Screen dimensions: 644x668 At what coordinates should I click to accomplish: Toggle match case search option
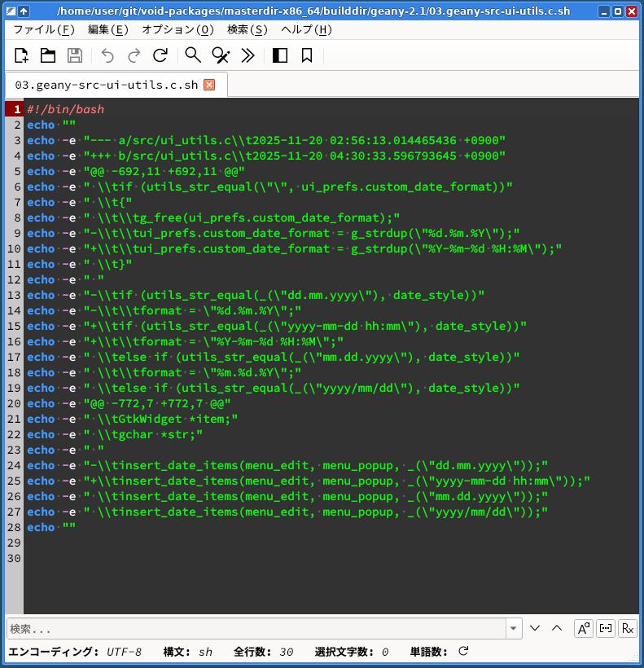584,628
